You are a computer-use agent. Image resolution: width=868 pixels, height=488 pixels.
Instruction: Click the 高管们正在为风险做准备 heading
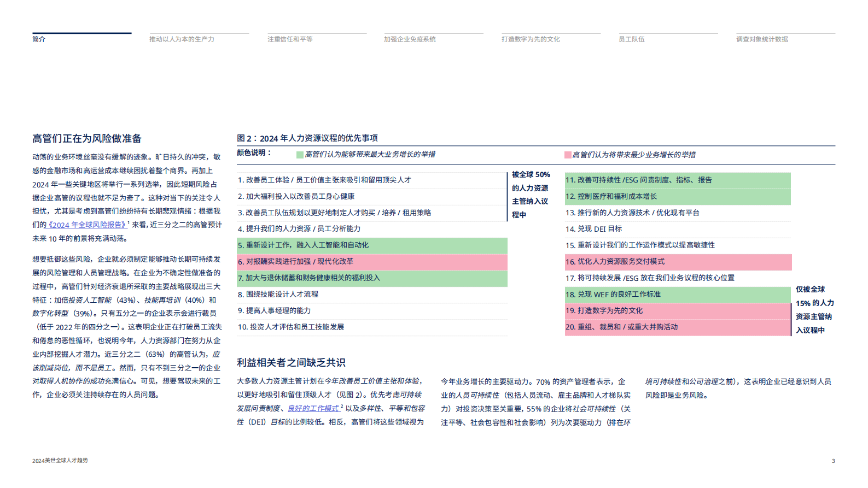pyautogui.click(x=87, y=139)
